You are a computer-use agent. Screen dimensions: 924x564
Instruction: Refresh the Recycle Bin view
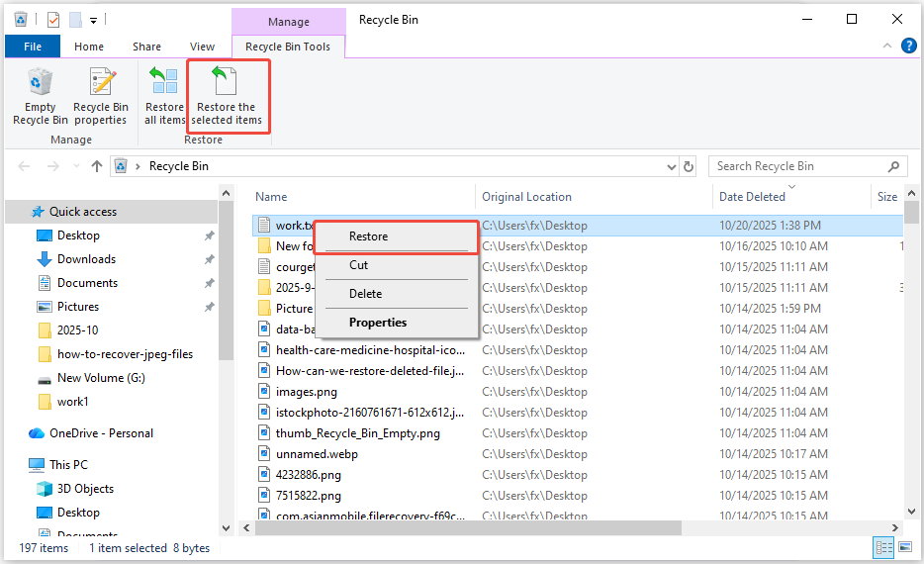pyautogui.click(x=689, y=166)
